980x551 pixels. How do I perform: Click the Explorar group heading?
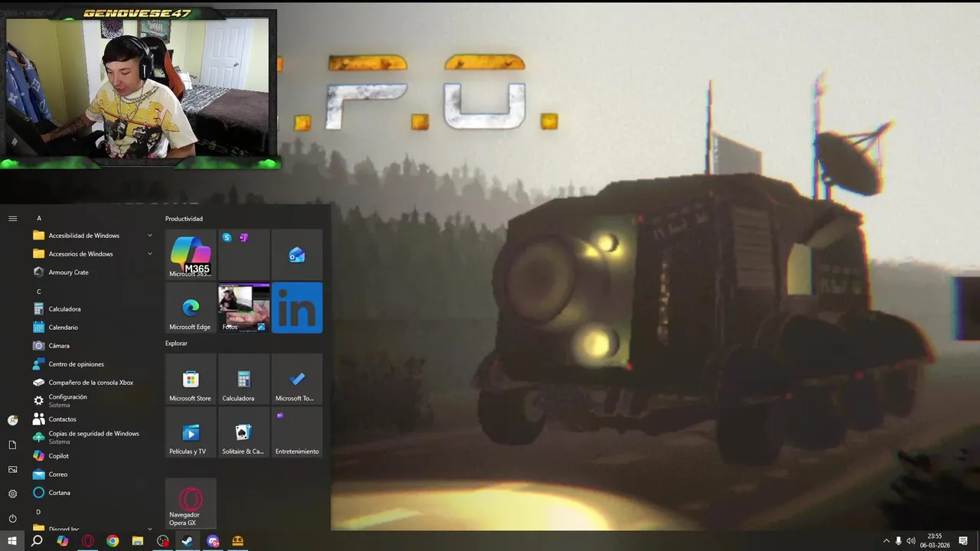click(x=176, y=344)
